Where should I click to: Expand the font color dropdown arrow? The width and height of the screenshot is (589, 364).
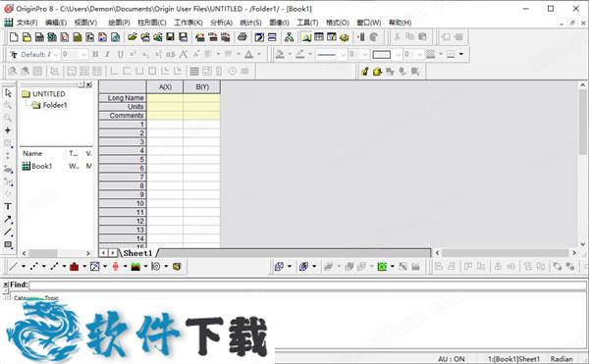click(259, 54)
